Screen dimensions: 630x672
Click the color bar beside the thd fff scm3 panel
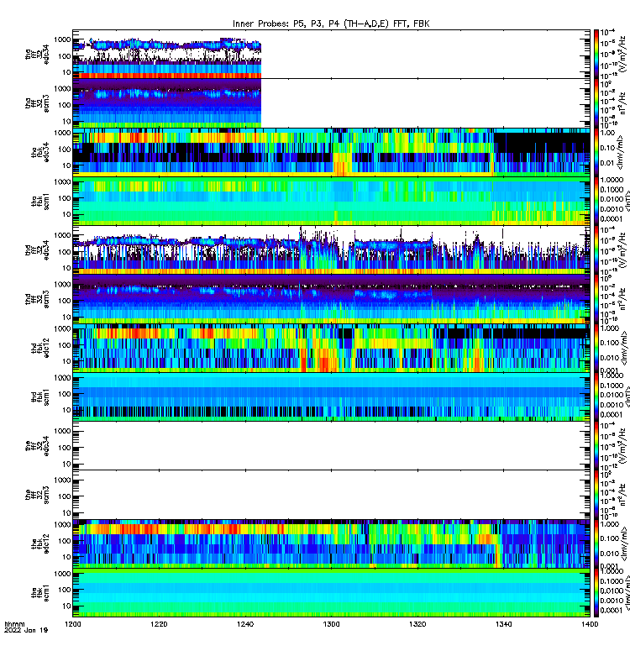[x=596, y=299]
